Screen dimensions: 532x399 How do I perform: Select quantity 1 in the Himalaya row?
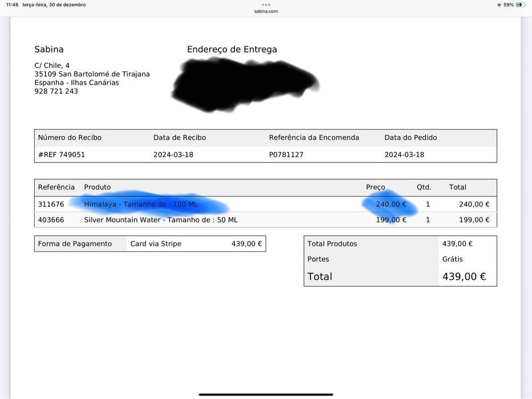[428, 204]
